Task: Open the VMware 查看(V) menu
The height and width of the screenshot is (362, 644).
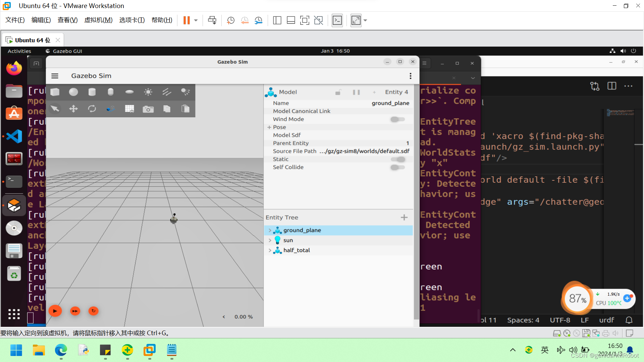Action: [67, 20]
